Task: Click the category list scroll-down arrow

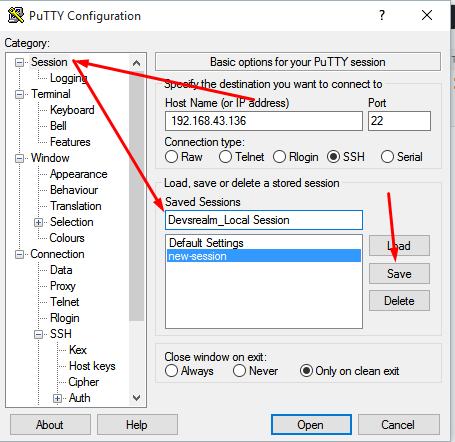Action: point(136,398)
